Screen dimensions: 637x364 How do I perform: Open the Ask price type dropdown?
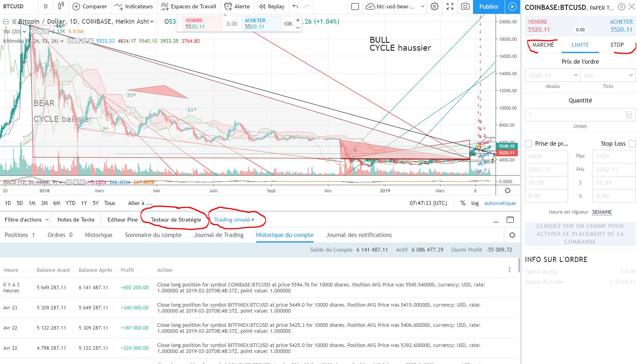pyautogui.click(x=608, y=75)
